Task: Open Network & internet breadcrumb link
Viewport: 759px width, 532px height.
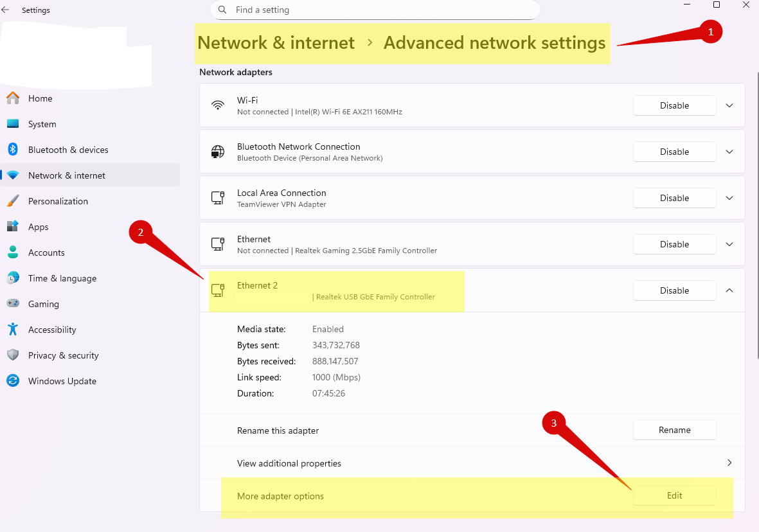Action: [276, 42]
